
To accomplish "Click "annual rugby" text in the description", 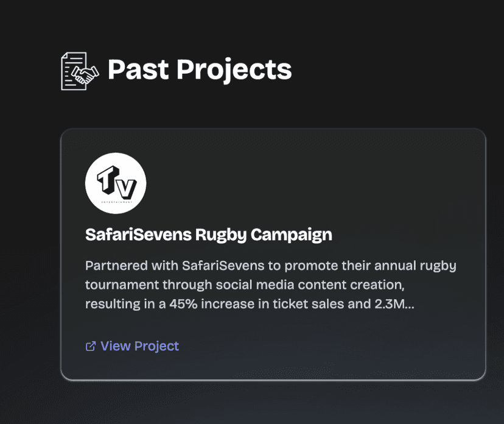I will click(x=418, y=266).
